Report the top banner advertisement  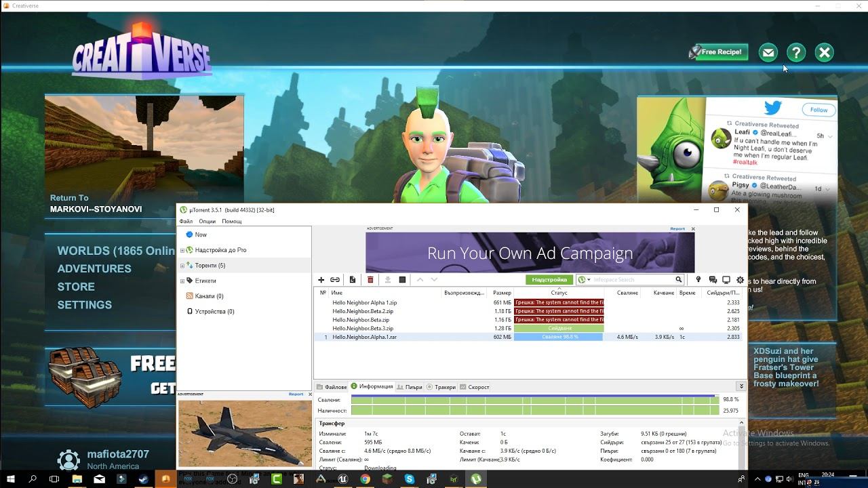click(677, 229)
